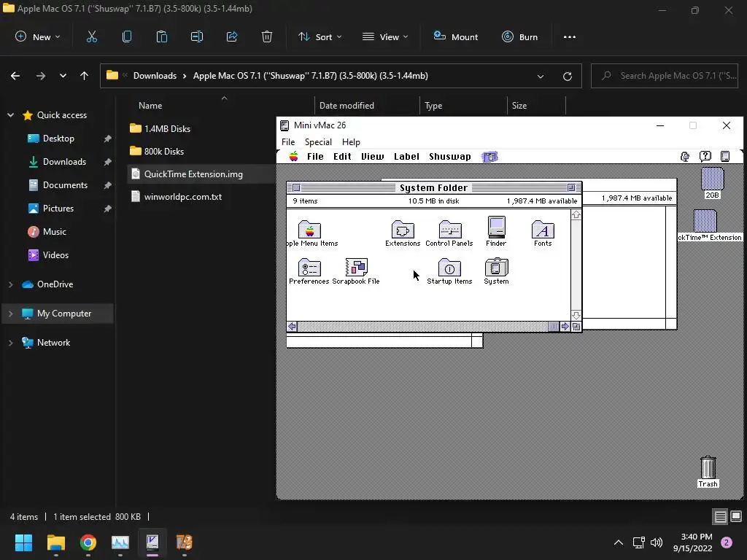Click the Explorer search field
The width and height of the screenshot is (747, 560).
(665, 76)
